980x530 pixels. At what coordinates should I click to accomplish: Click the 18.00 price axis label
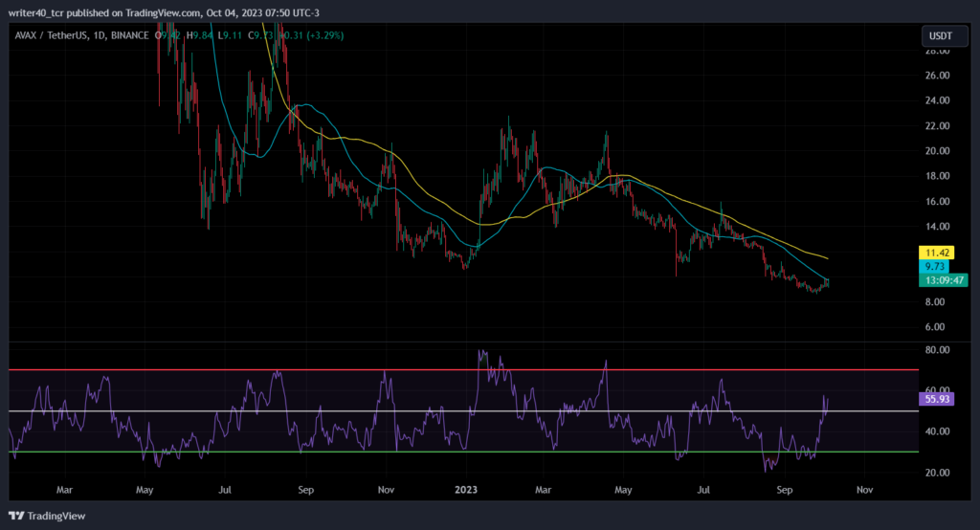(937, 176)
